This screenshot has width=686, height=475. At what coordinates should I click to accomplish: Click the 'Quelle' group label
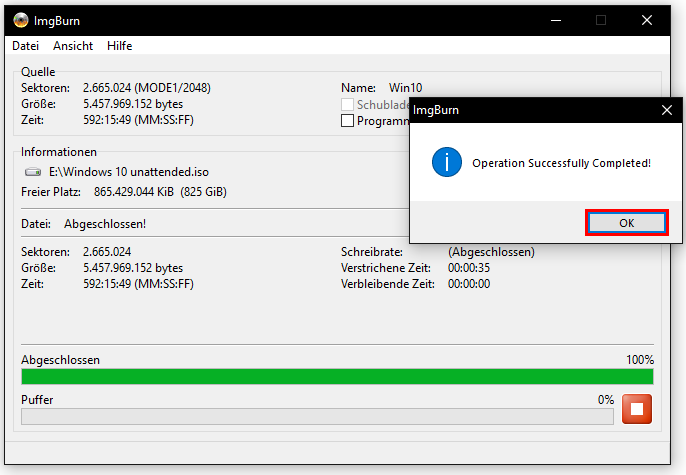(38, 72)
